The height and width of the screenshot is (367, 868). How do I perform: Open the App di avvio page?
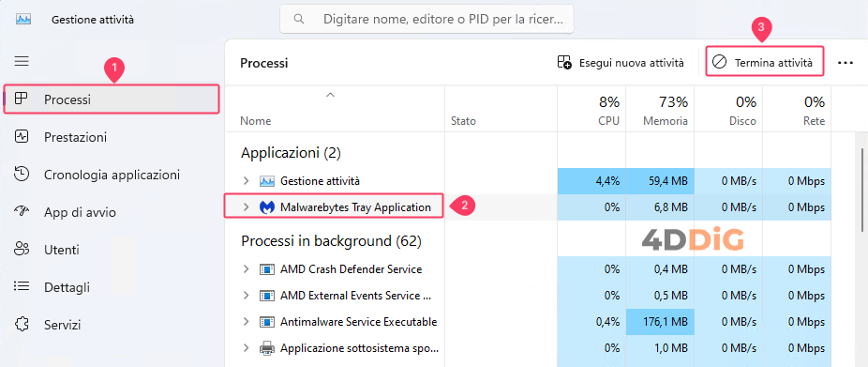pos(112,212)
